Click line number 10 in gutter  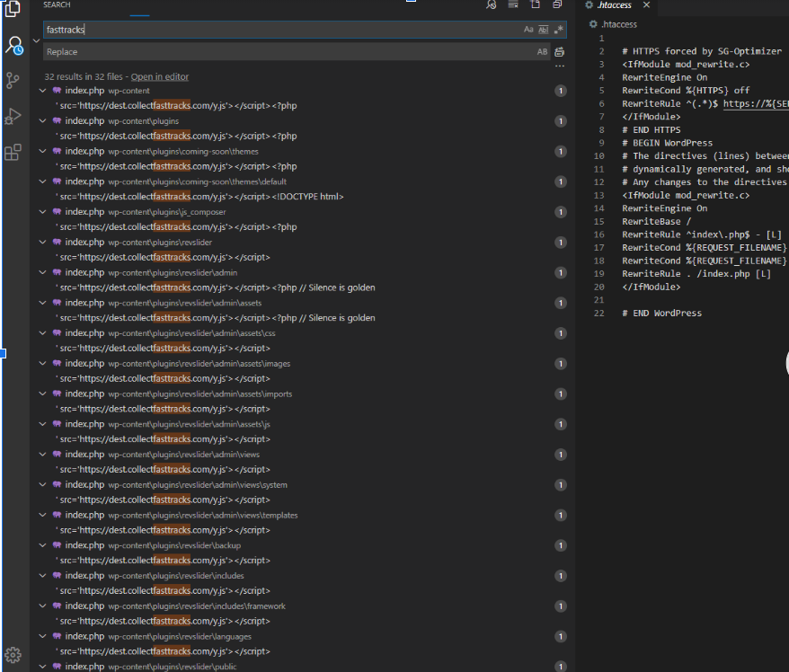tap(598, 156)
